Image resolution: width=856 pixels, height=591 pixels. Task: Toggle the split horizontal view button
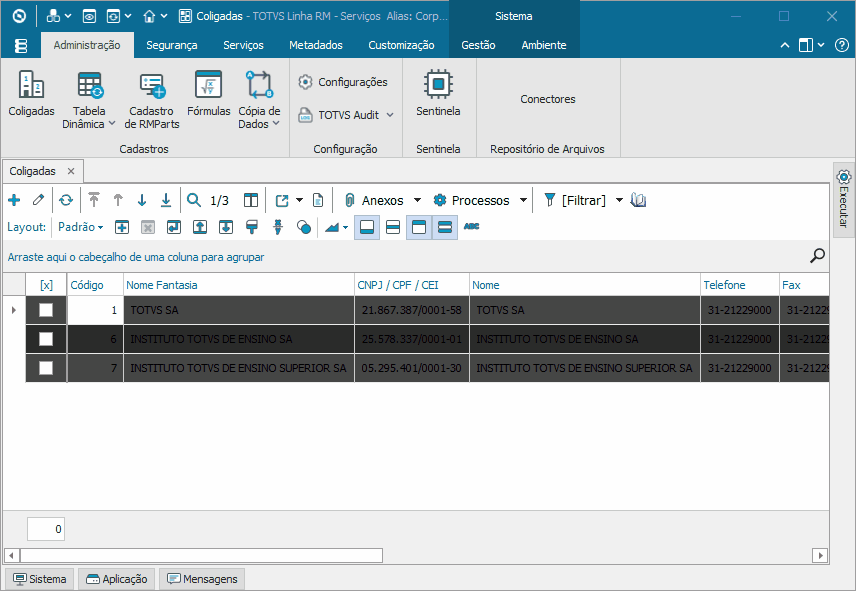click(393, 227)
